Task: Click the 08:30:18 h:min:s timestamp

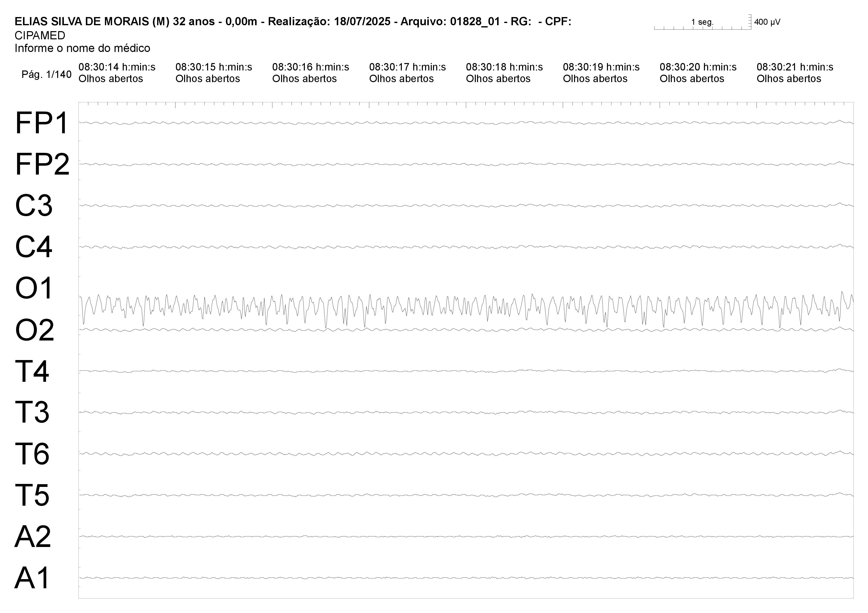Action: (x=504, y=67)
